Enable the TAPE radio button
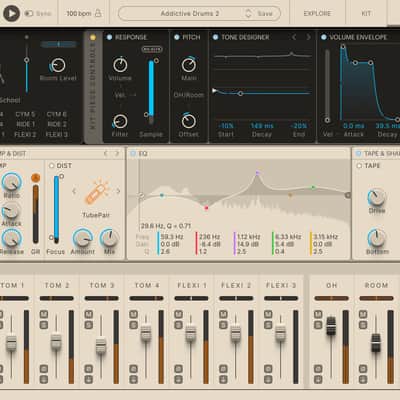This screenshot has width=400, height=400. (359, 166)
